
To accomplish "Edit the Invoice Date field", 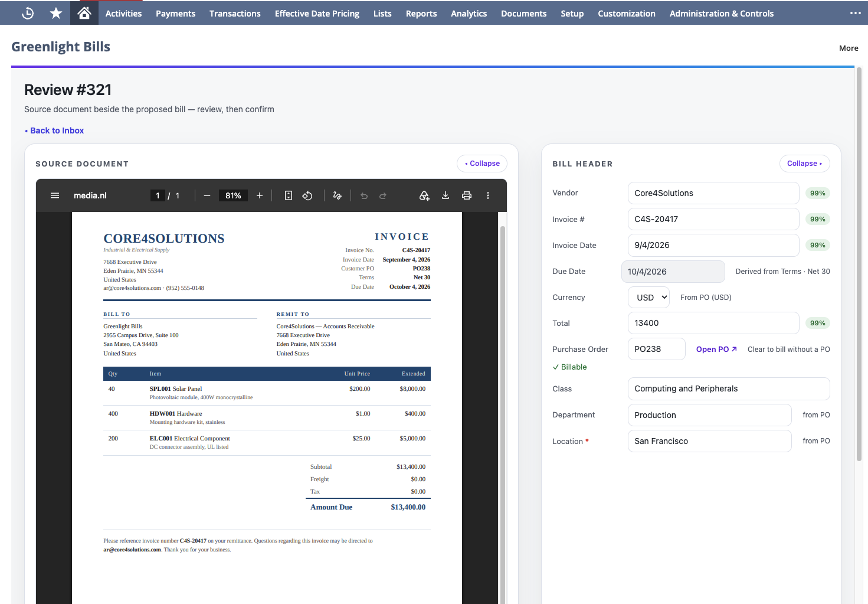I will pyautogui.click(x=713, y=245).
